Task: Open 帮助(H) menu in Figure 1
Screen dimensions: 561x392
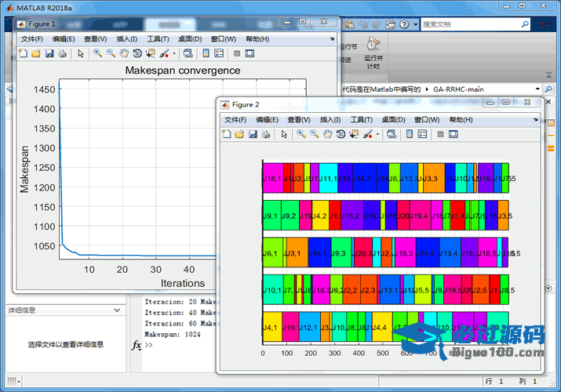Action: pos(257,39)
